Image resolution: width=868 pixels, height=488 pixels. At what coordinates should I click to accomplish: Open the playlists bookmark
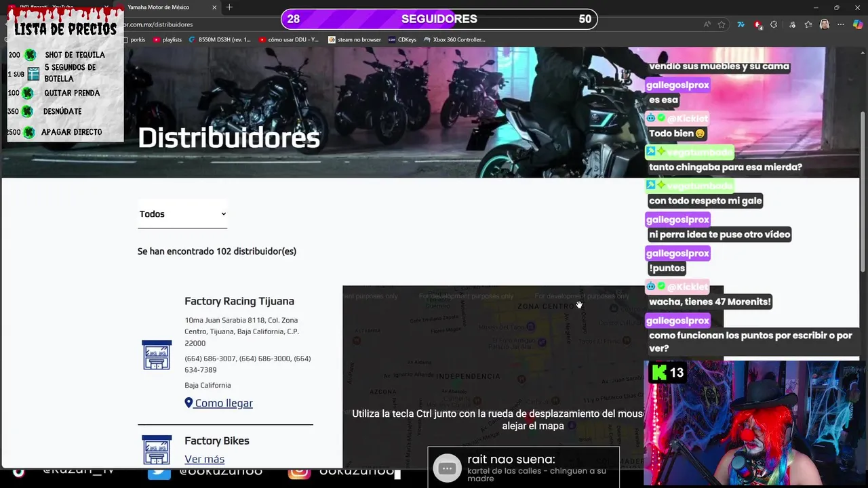click(167, 39)
